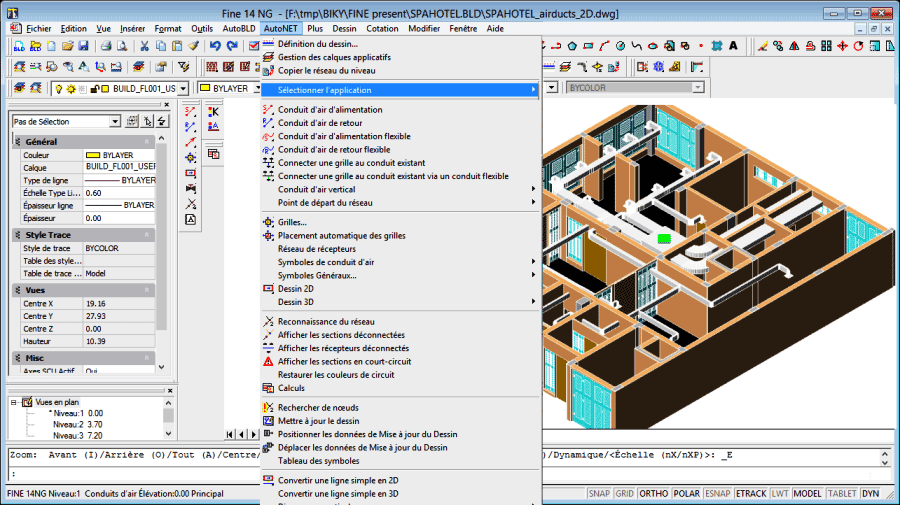Toggle LWT lineweight in status bar
This screenshot has width=900, height=505.
780,494
